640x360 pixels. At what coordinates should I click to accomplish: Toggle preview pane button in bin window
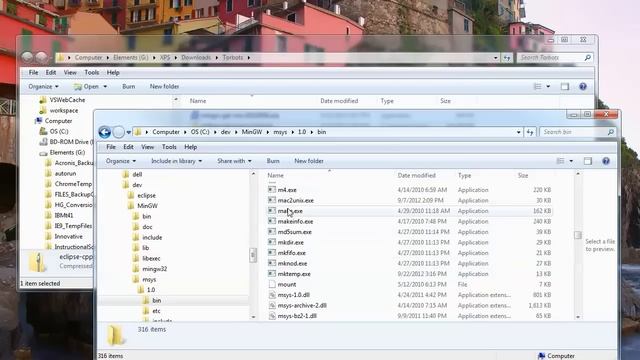pyautogui.click(x=588, y=161)
